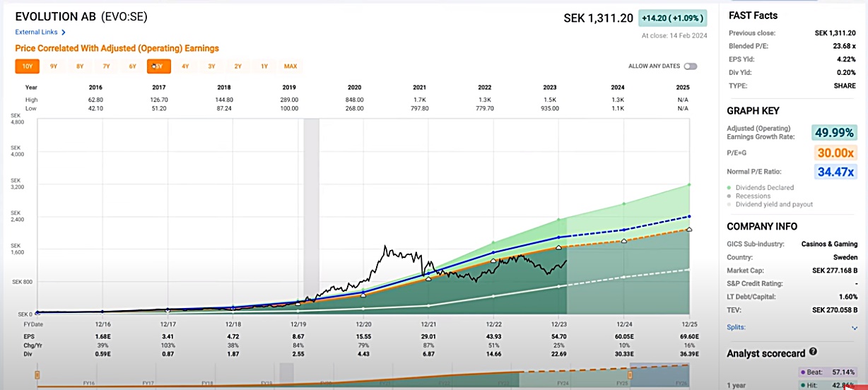Open the External Links link

[x=36, y=32]
